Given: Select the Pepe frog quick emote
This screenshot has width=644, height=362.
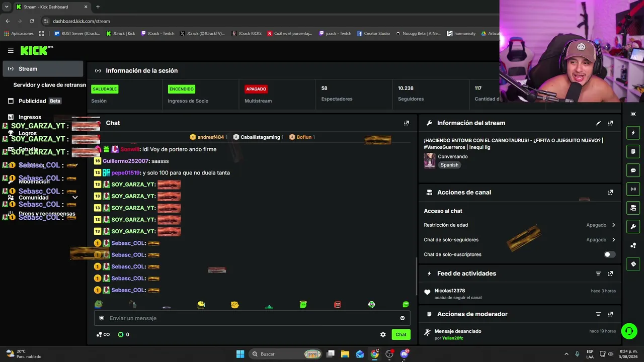Looking at the screenshot, I should 99,305.
